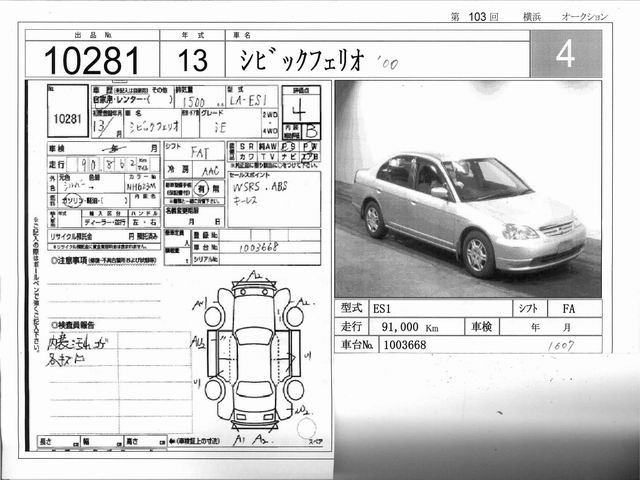The image size is (640, 480).
Task: Click the handwritten キーレス note
Action: click(x=245, y=200)
